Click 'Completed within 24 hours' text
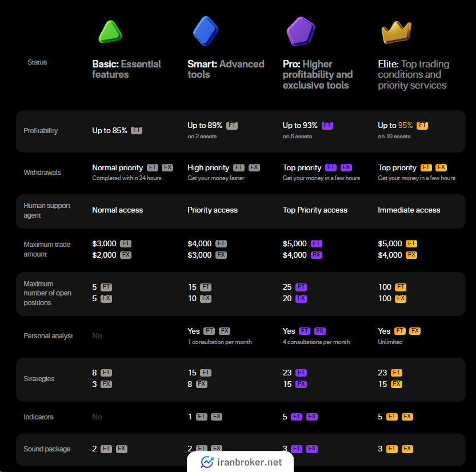Viewport: 476px width, 472px height. tap(127, 178)
